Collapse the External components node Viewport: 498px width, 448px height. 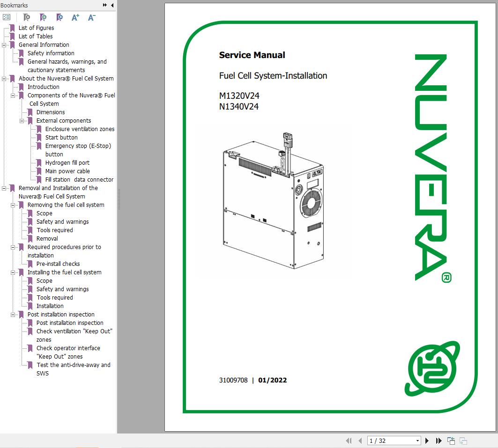point(22,121)
